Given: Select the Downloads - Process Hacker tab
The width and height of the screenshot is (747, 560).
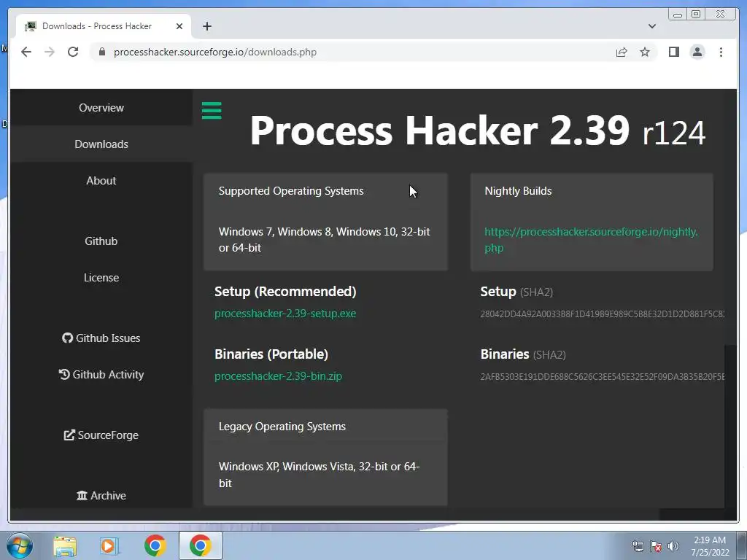Looking at the screenshot, I should point(104,26).
